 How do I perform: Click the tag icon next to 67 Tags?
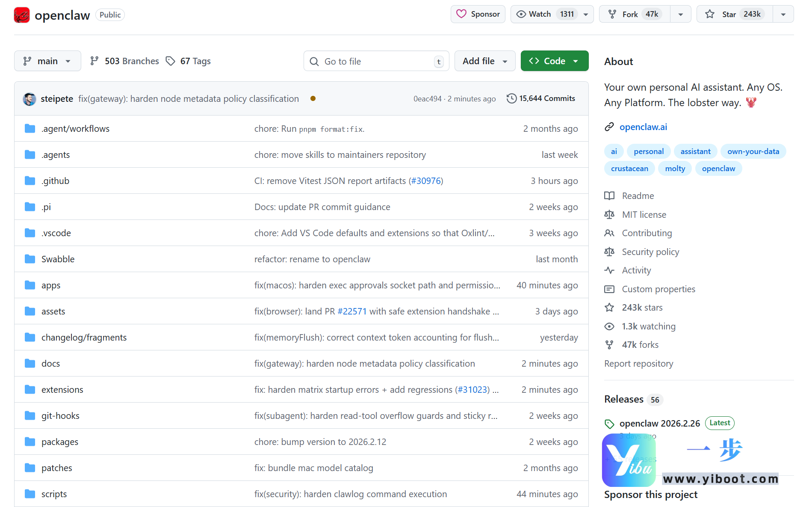point(171,61)
